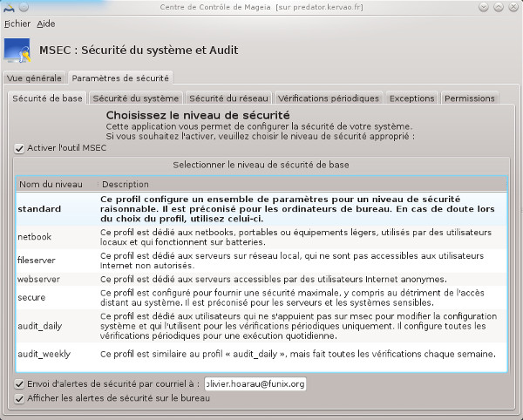Minimize the Mageia Control Center window
Screen dimensions: 523x420
[484, 7]
